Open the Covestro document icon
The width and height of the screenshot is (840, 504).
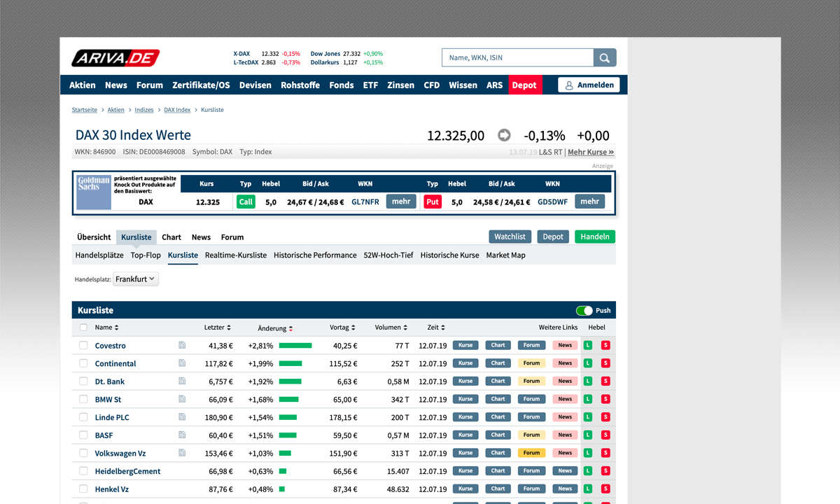(x=182, y=345)
